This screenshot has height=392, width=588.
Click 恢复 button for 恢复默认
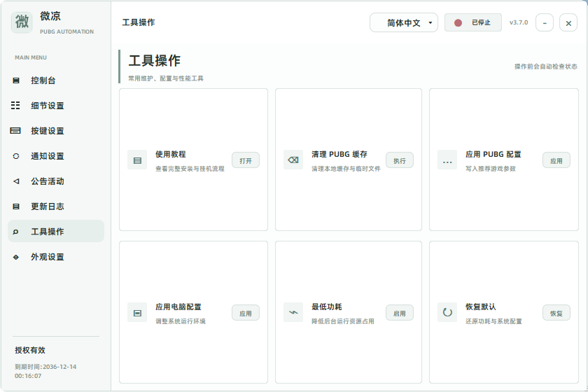point(556,313)
